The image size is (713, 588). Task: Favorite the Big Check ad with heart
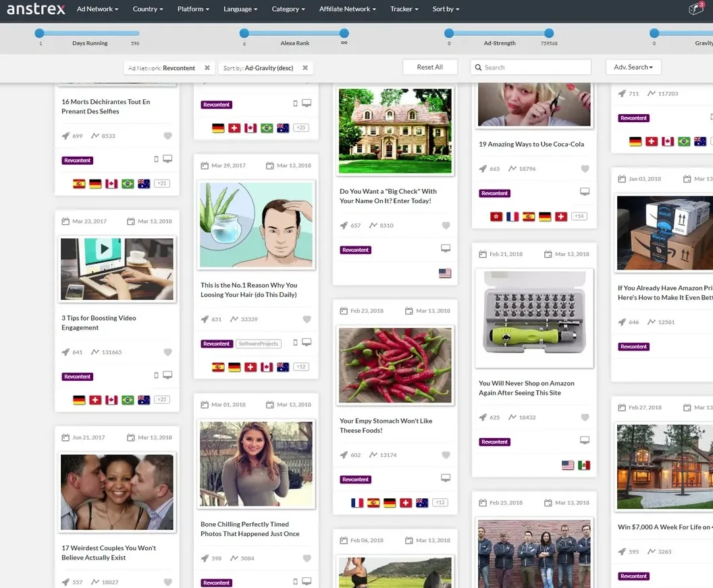click(x=446, y=225)
